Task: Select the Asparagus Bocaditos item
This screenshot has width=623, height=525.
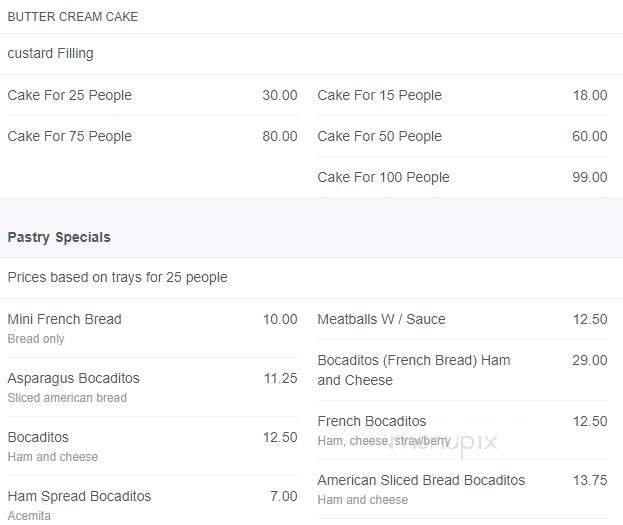Action: [73, 378]
